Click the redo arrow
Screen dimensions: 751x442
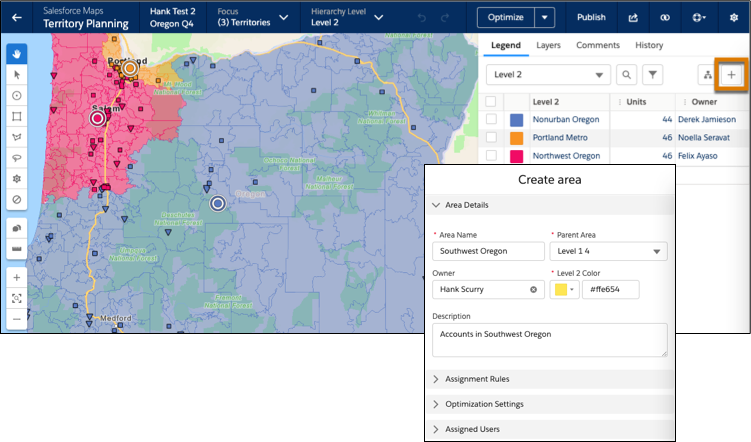(x=445, y=18)
